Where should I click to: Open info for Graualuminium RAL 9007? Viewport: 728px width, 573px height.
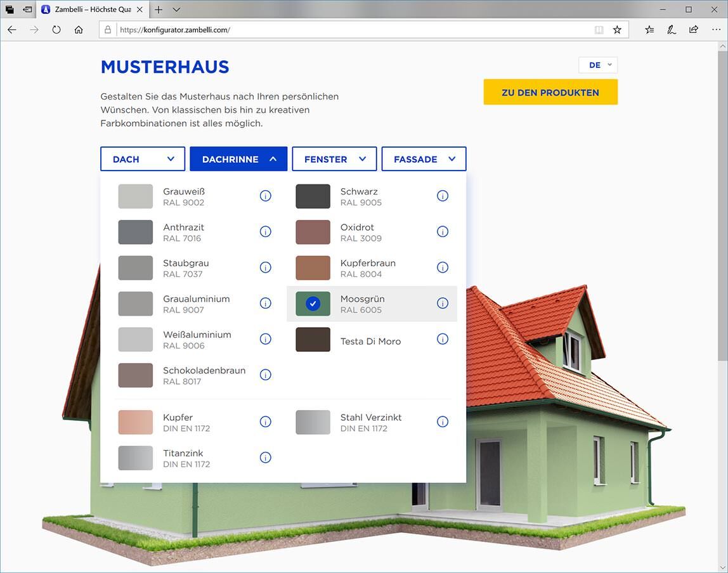[x=266, y=303]
